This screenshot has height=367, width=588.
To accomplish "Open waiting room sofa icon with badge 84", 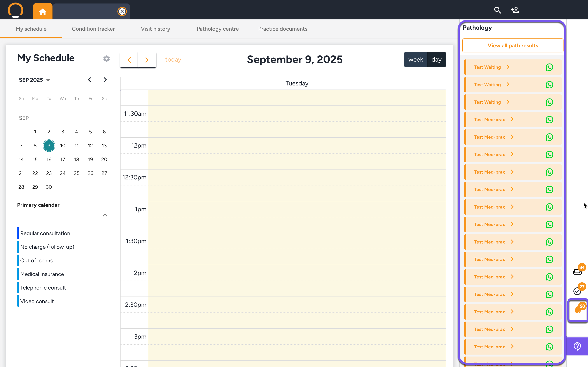I will tap(577, 271).
